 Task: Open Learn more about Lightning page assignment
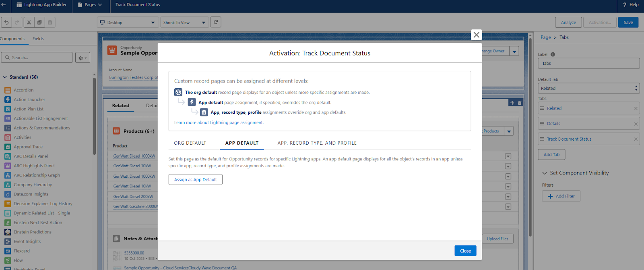click(x=219, y=123)
